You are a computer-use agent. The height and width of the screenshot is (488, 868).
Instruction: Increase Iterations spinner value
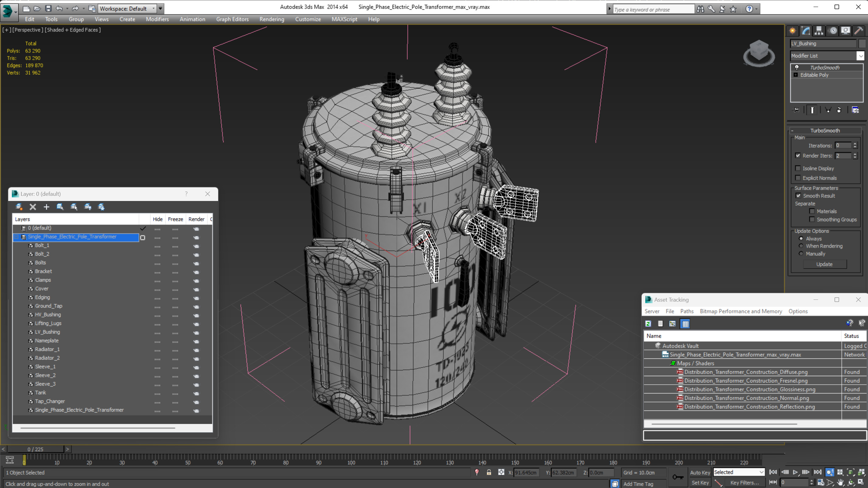tap(855, 144)
